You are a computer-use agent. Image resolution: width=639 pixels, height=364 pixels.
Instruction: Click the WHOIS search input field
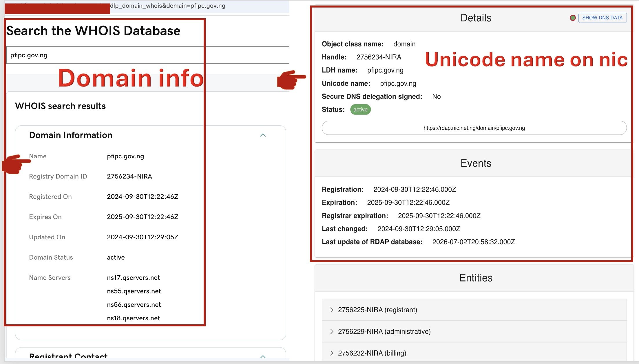pos(148,55)
